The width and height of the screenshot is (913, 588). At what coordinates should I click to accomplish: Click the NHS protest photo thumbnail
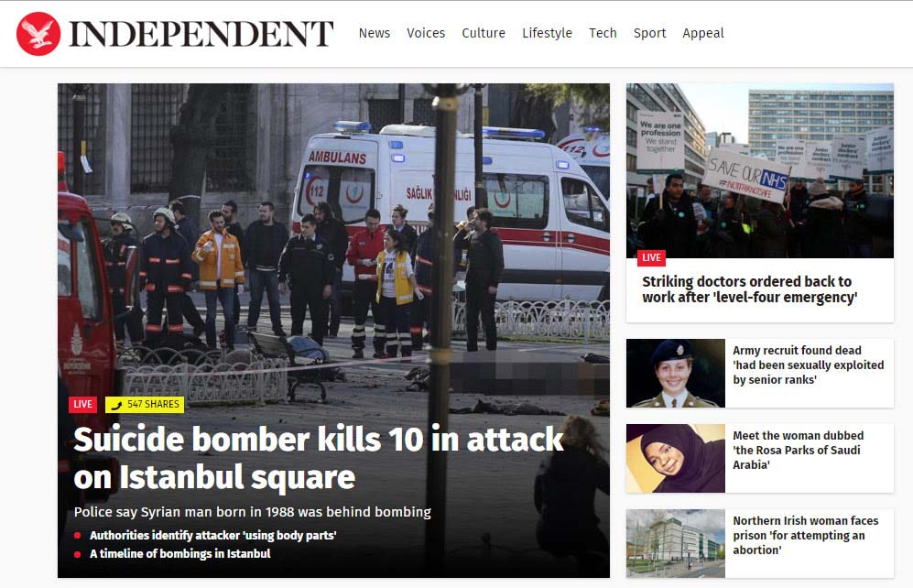pyautogui.click(x=760, y=170)
